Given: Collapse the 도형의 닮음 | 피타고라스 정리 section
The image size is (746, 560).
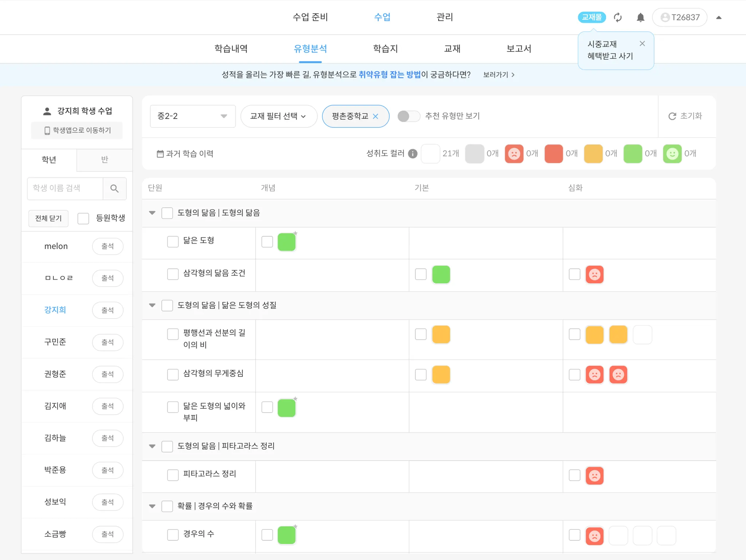Looking at the screenshot, I should pos(152,446).
